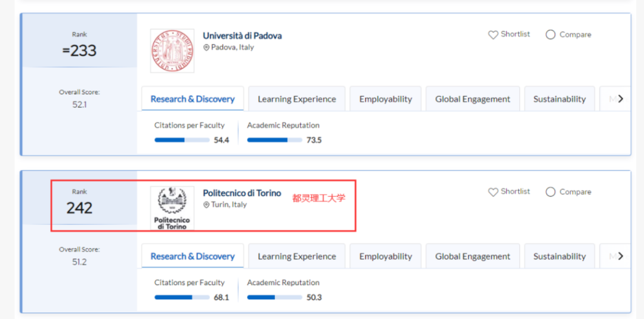Viewport: 644px width, 319px height.
Task: Enable Compare for Università di Padova
Action: (550, 35)
